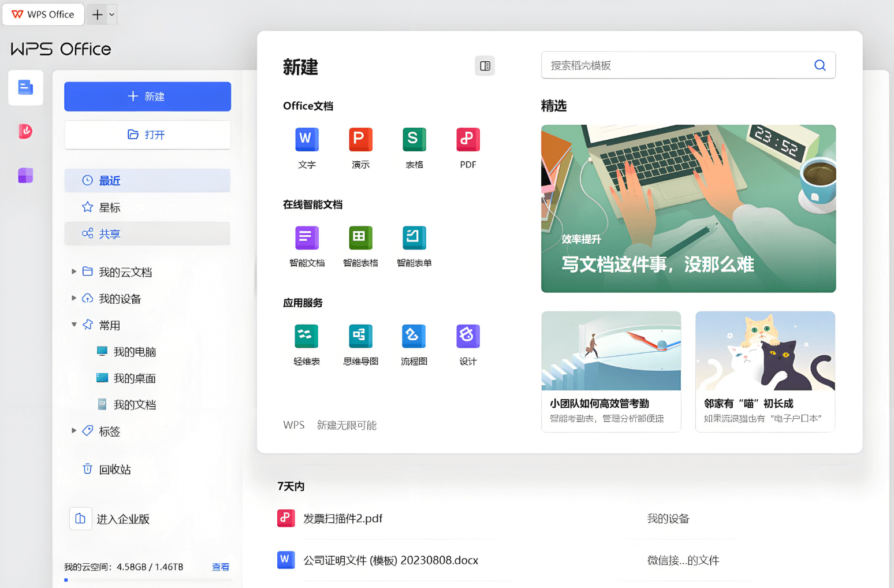Select the 流程图 flowchart icon
Screen dimensions: 894x588
[414, 344]
